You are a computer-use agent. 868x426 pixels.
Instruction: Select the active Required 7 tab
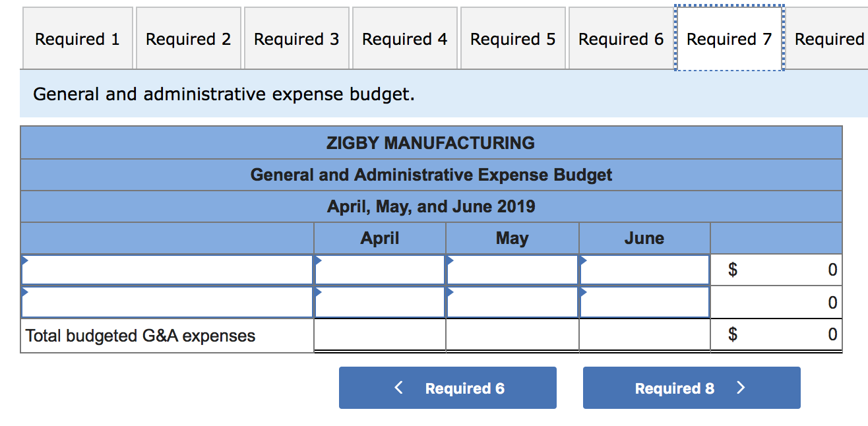tap(729, 38)
